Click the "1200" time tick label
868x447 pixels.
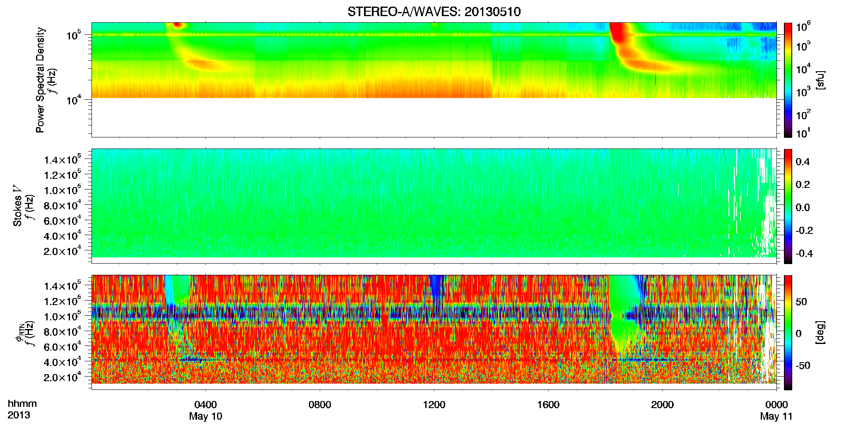click(434, 404)
